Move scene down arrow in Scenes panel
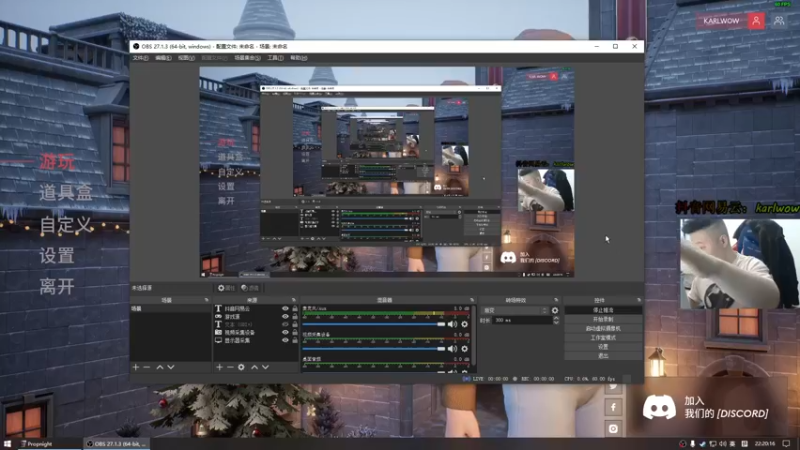The height and width of the screenshot is (450, 800). [x=171, y=367]
